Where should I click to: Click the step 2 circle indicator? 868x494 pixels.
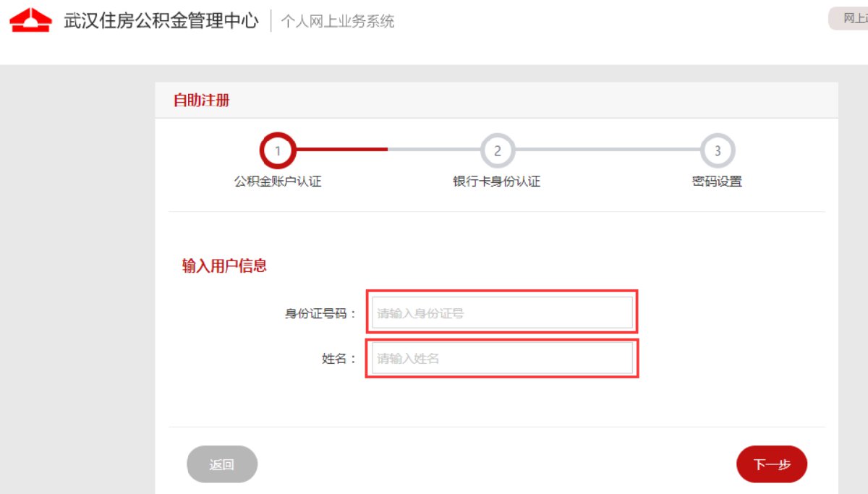[x=498, y=151]
